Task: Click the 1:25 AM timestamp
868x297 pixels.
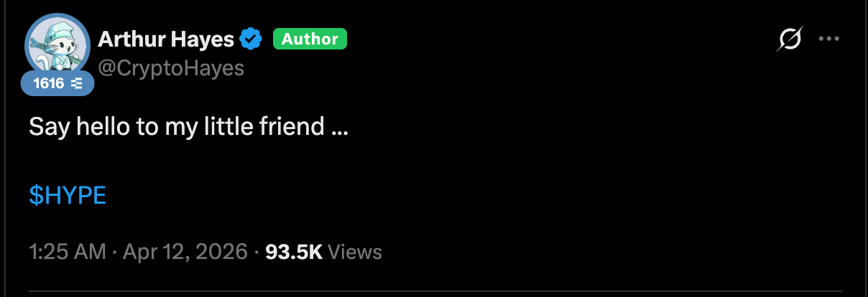Action: tap(67, 252)
